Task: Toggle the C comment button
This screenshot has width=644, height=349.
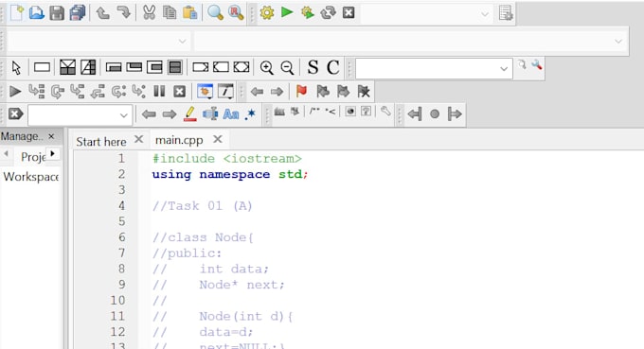Action: [x=333, y=67]
